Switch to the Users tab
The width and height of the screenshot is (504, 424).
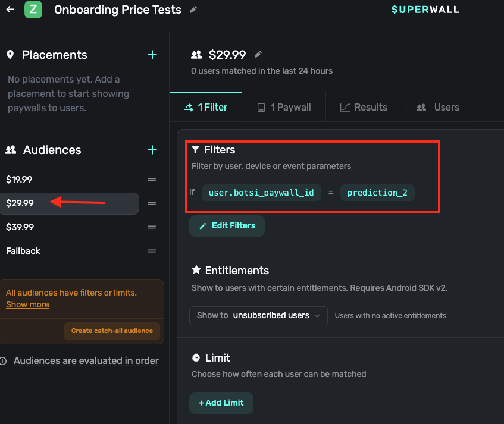click(438, 107)
